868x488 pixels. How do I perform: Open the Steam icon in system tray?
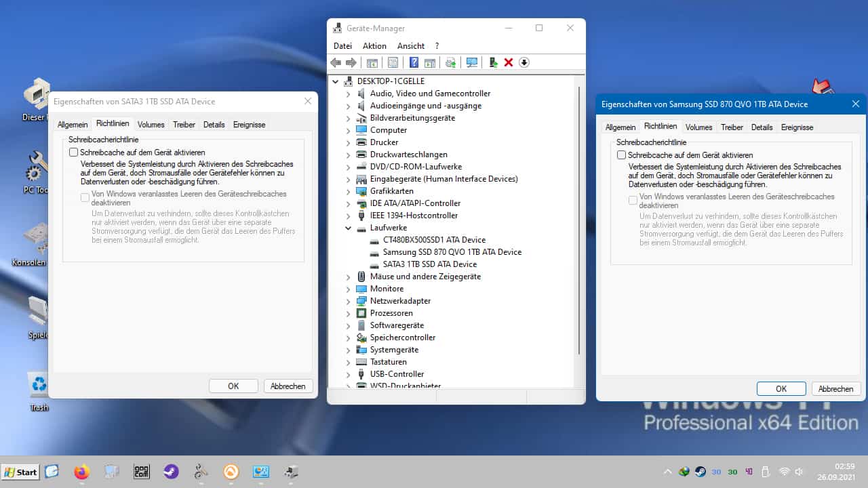[700, 472]
